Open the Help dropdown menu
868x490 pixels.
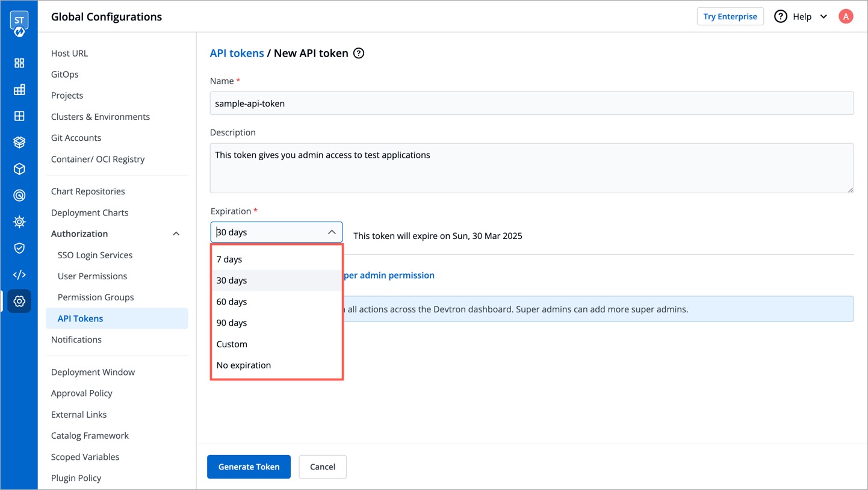tap(801, 17)
